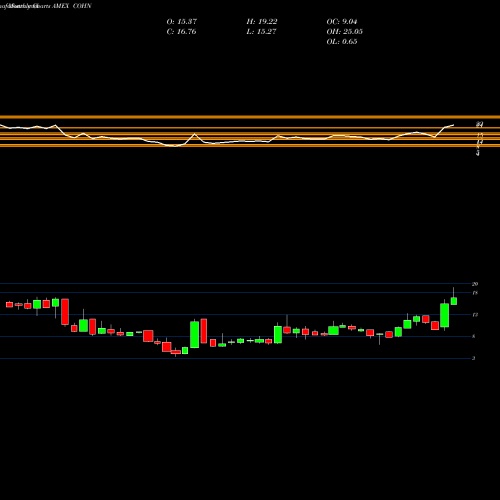Click the '20' price axis label

click(475, 284)
